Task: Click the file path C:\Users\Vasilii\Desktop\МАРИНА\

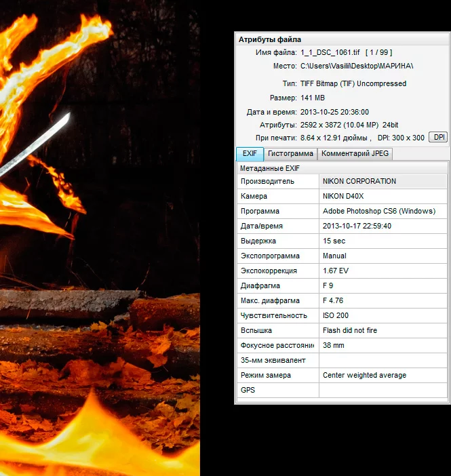Action: point(356,66)
